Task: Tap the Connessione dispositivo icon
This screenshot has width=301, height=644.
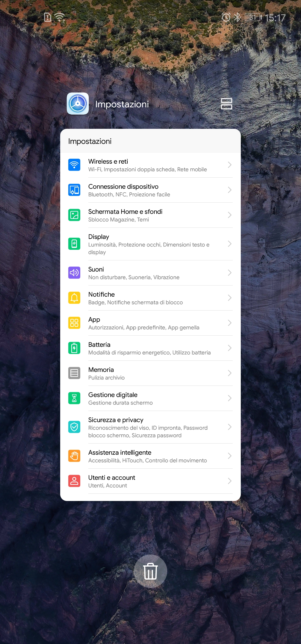Action: click(74, 190)
